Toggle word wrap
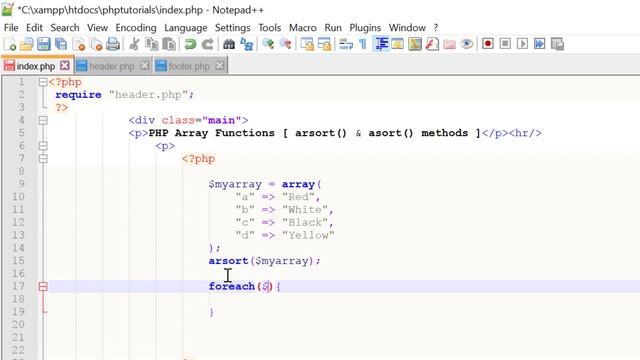The width and height of the screenshot is (640, 360). 346,44
